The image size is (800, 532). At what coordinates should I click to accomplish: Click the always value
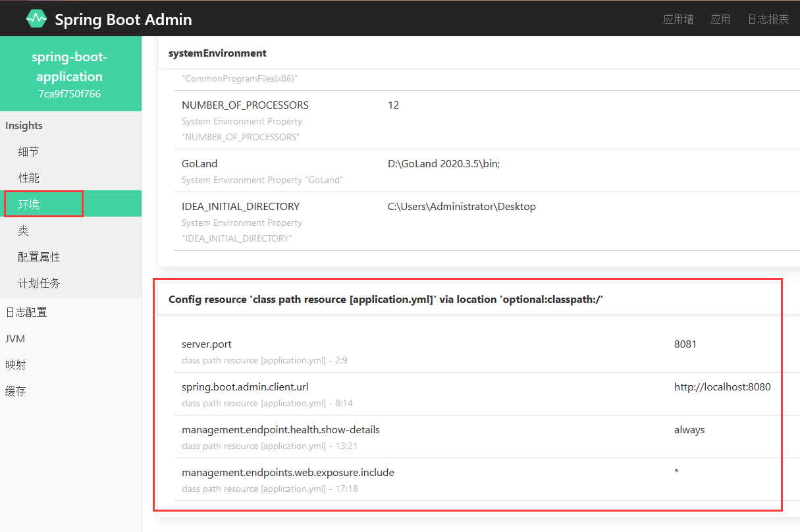coord(689,430)
